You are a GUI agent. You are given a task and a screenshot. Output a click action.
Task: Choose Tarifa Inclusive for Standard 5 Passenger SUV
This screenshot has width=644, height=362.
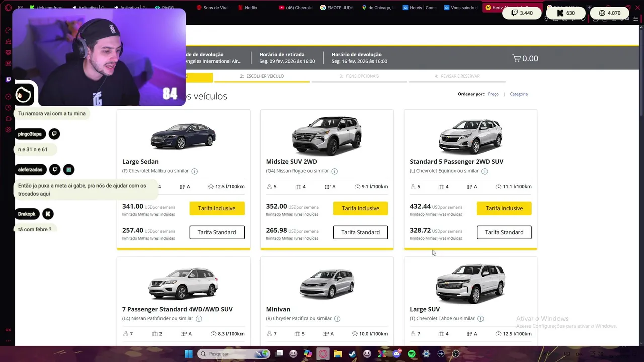click(x=504, y=208)
